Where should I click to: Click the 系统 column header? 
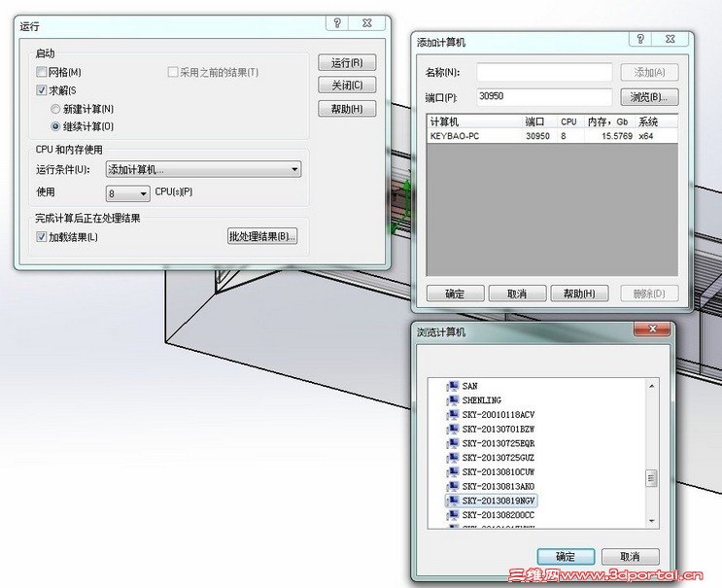(656, 121)
